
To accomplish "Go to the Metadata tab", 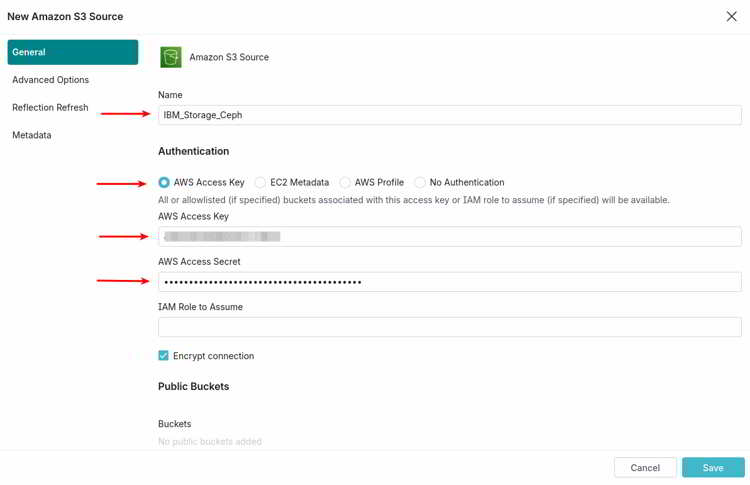I will coord(32,135).
